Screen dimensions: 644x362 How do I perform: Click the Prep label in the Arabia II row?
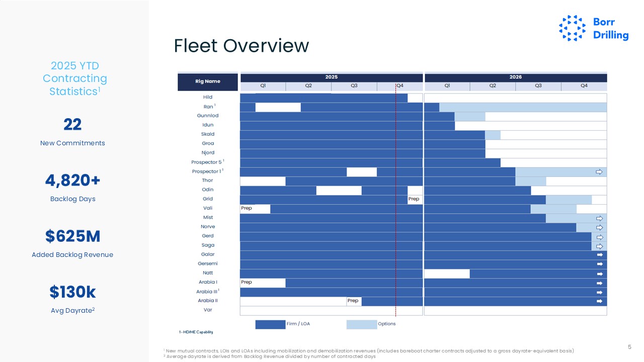(x=353, y=301)
